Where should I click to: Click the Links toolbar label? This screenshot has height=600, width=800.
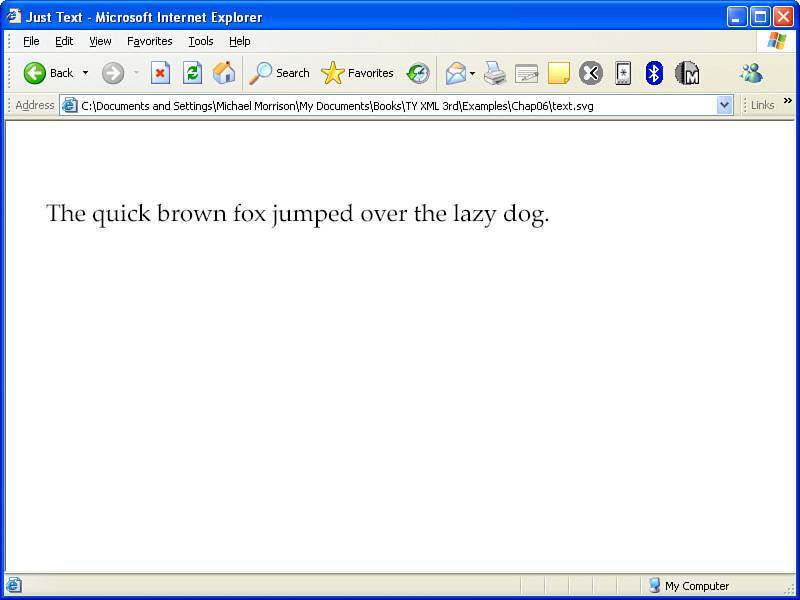click(762, 105)
